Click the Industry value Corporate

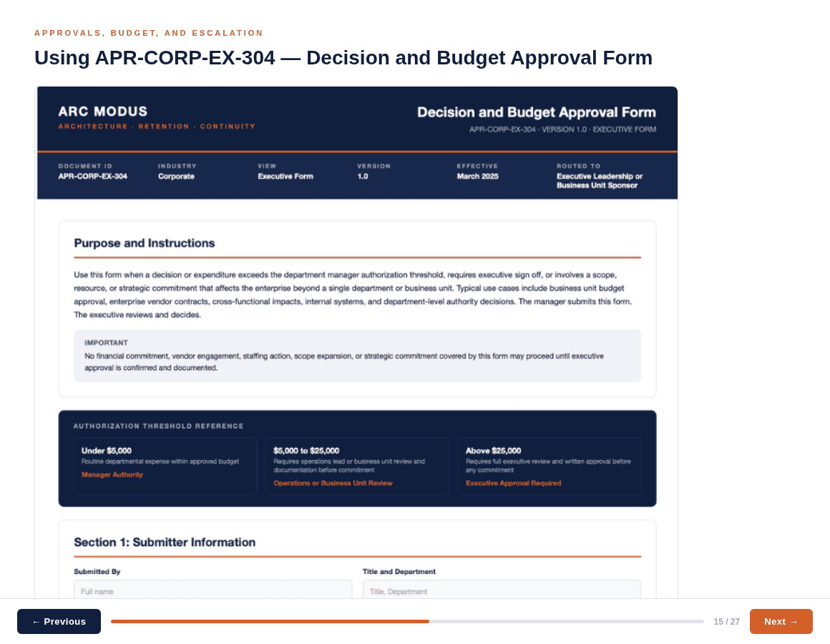coord(176,176)
